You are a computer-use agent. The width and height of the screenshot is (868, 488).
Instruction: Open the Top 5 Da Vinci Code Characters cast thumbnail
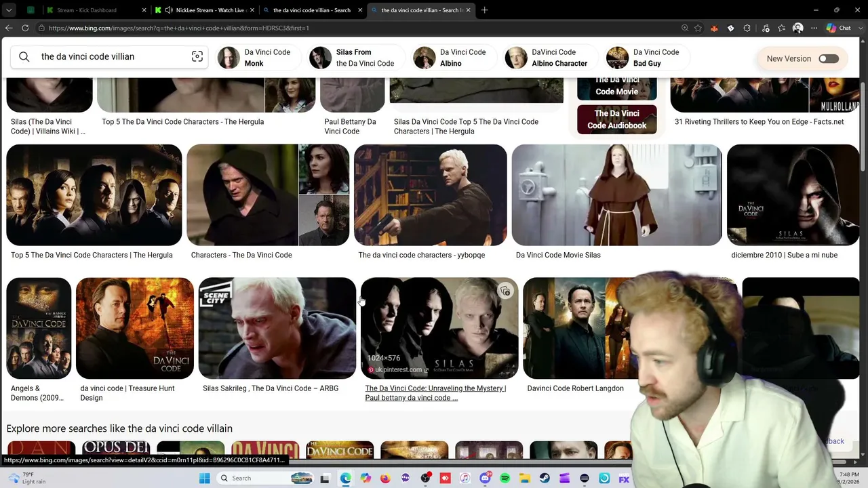[94, 195]
